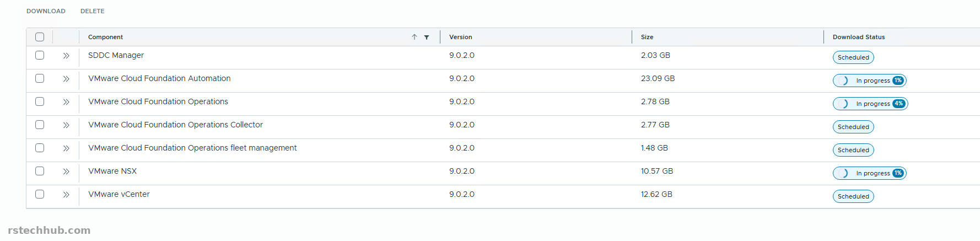The image size is (980, 241).
Task: Click version 9.0.2.0 in VMware NSX row
Action: [462, 171]
